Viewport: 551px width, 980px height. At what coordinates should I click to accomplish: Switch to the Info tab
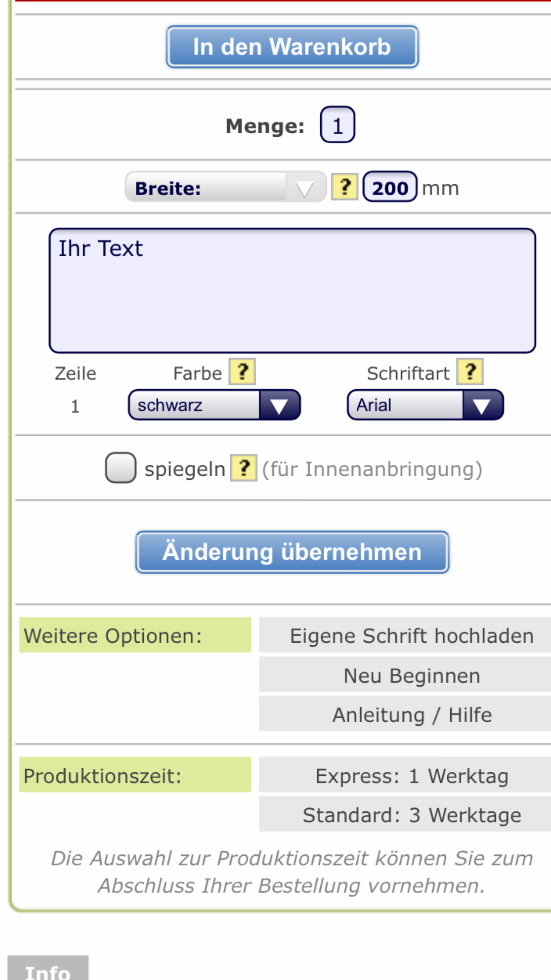(x=48, y=968)
